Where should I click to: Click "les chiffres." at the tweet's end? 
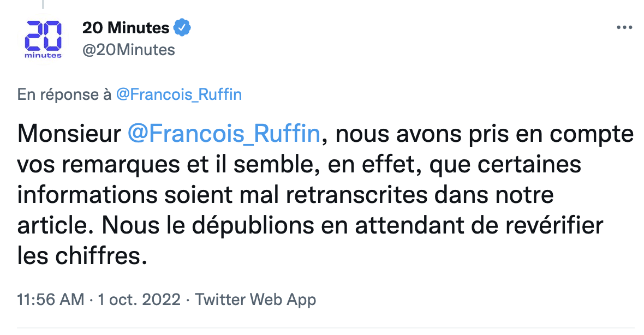tap(82, 256)
